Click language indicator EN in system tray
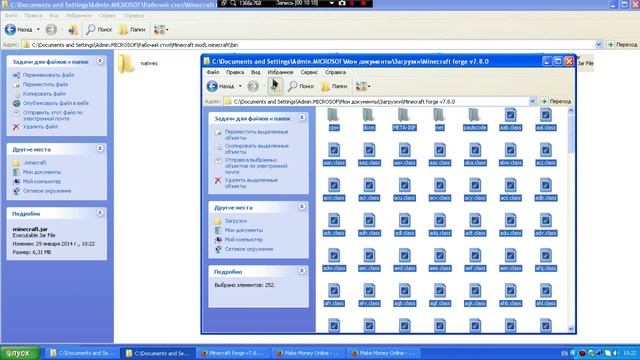640x360 pixels. pyautogui.click(x=564, y=353)
